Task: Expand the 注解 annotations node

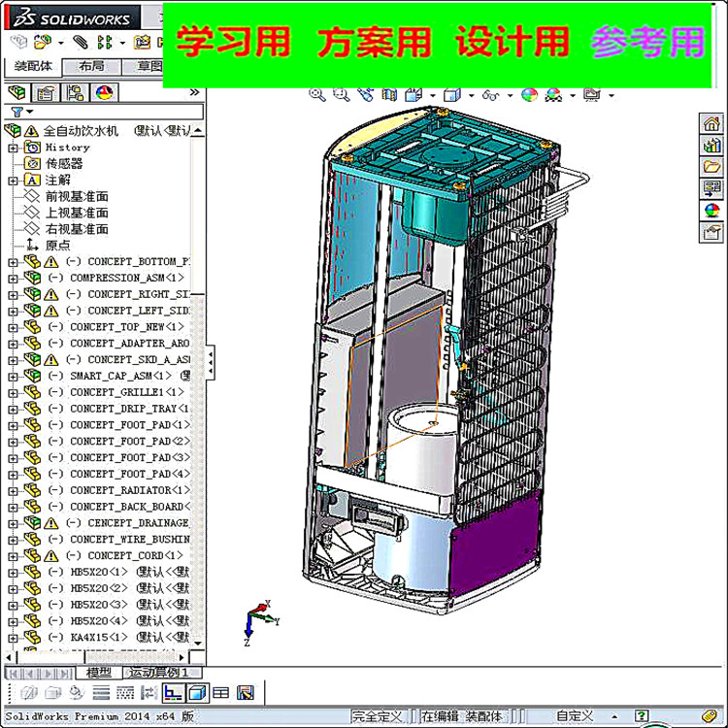Action: 13,181
